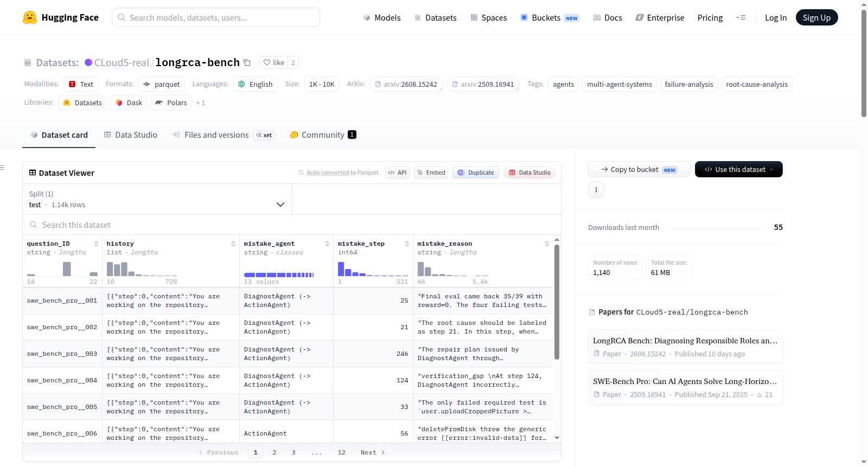Open Datasets in the top navigation

[x=436, y=17]
